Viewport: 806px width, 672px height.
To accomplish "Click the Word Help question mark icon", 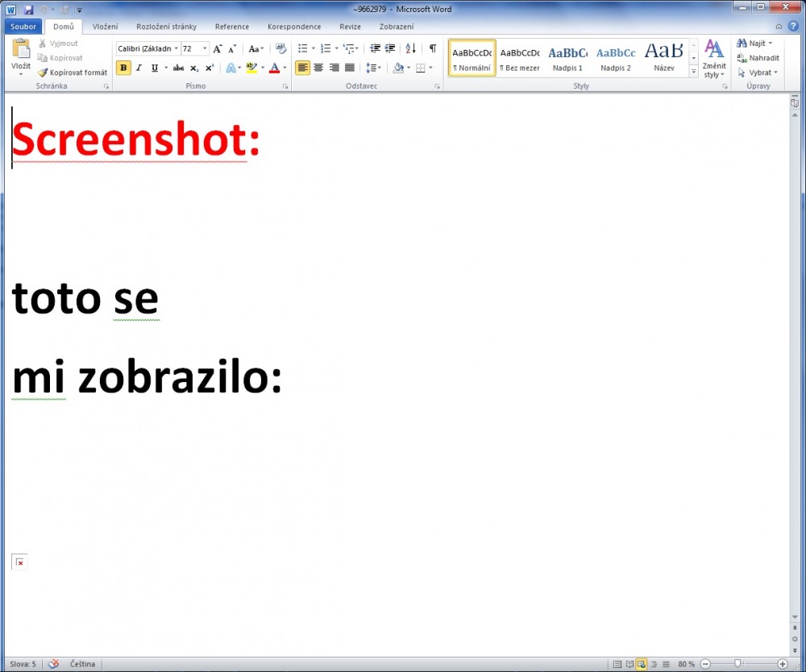I will point(793,27).
